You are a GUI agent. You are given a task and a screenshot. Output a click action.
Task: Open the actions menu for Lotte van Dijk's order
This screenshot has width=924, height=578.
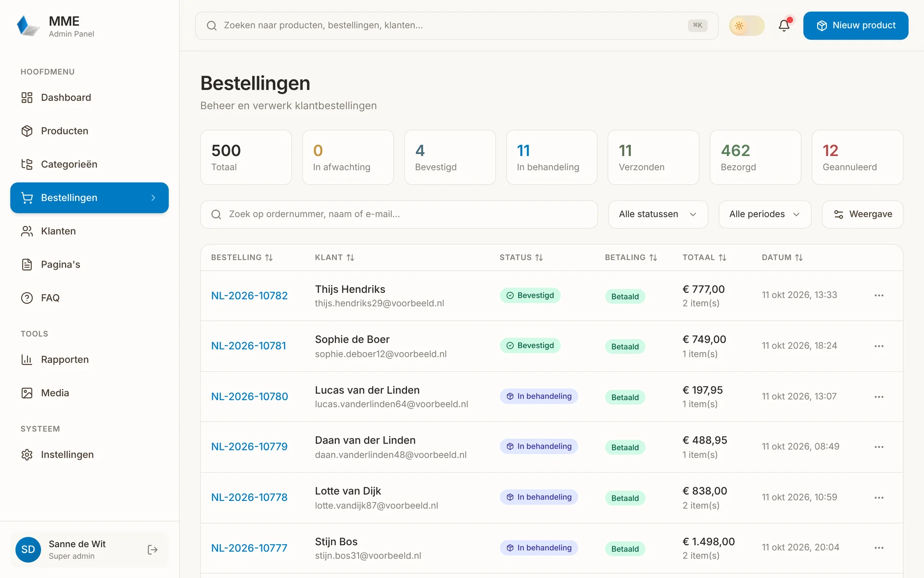879,498
